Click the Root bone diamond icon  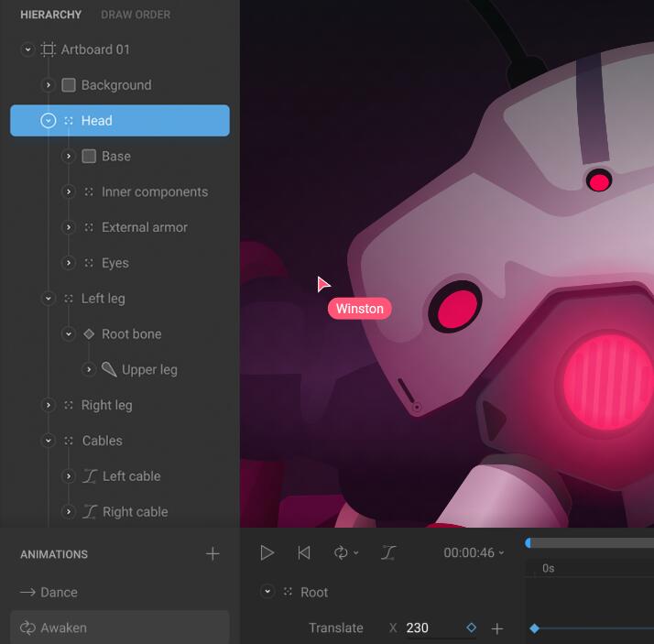tap(89, 334)
